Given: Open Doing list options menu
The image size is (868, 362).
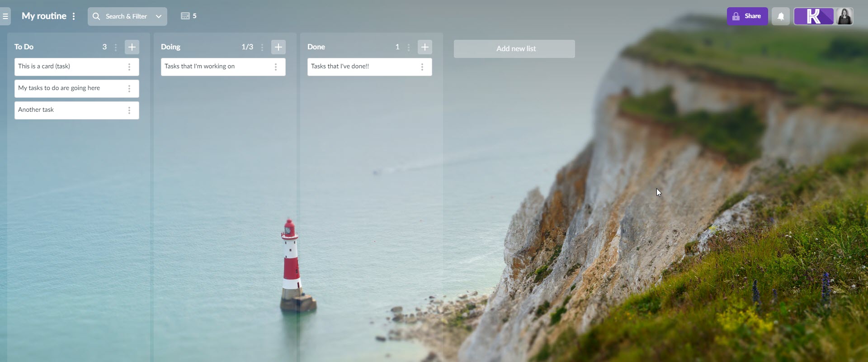Looking at the screenshot, I should point(262,47).
